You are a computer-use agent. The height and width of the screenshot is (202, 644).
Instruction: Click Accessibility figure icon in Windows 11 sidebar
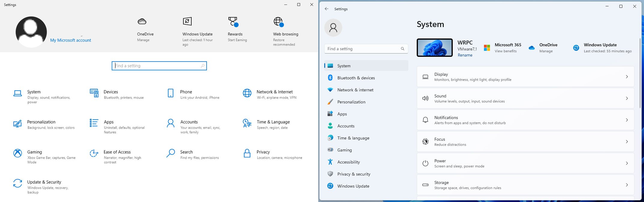330,162
